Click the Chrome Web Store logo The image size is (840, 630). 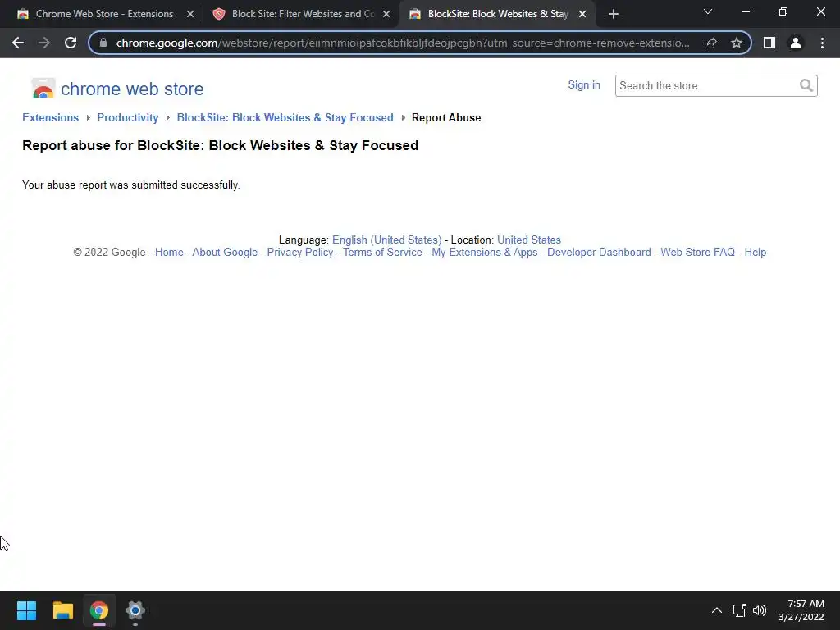coord(43,89)
